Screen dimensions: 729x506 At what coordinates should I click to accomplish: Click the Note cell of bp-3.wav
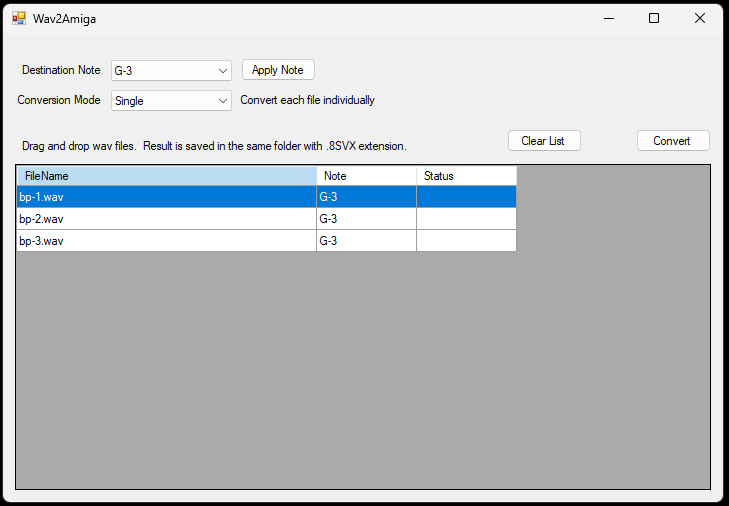(x=366, y=241)
